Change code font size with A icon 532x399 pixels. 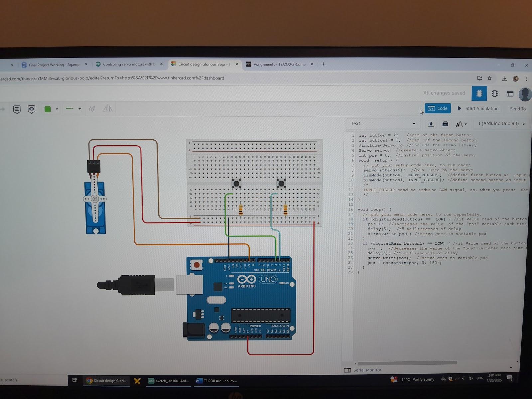[461, 124]
